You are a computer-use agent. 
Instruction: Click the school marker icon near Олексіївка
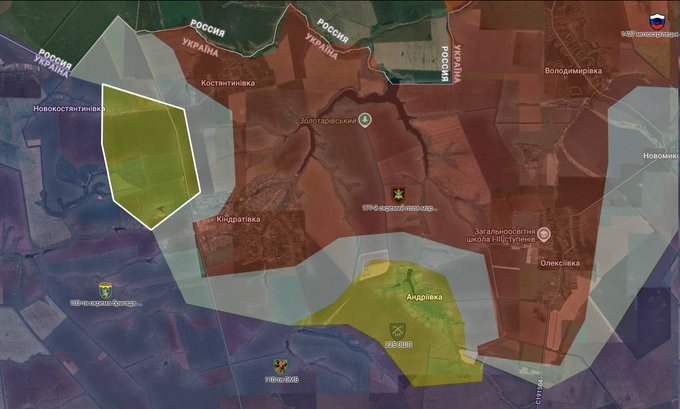[x=543, y=235]
